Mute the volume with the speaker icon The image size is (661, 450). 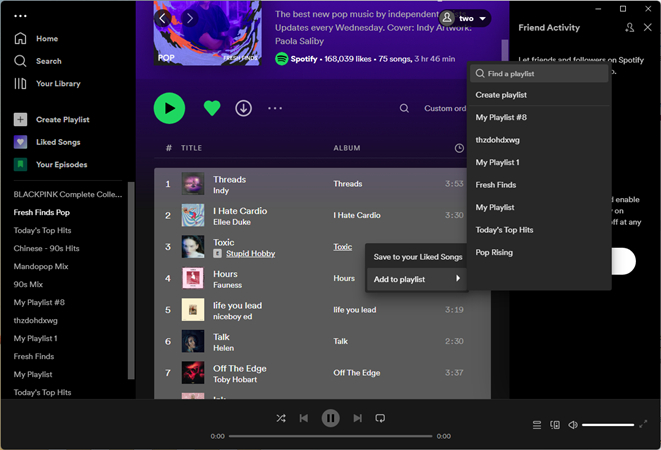(x=572, y=425)
